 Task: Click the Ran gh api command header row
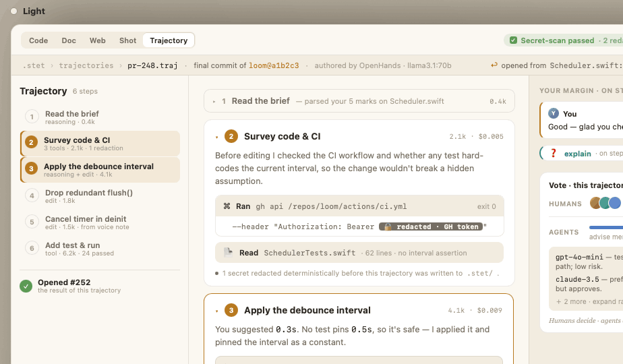(359, 206)
